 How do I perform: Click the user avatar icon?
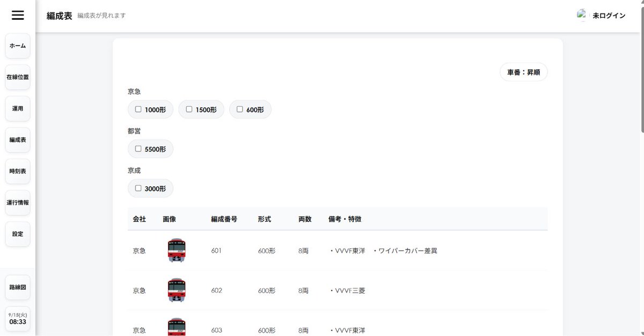(x=582, y=15)
